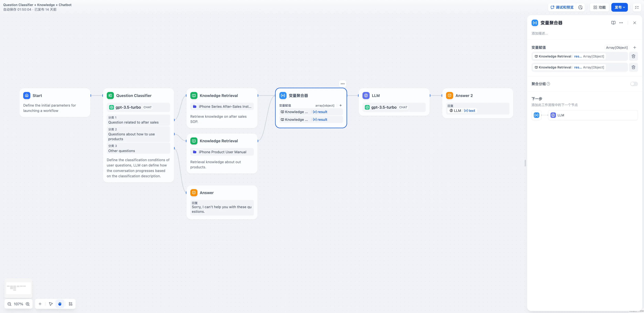Delete the first Knowledge Retrieval variable
The image size is (644, 313).
pos(633,56)
